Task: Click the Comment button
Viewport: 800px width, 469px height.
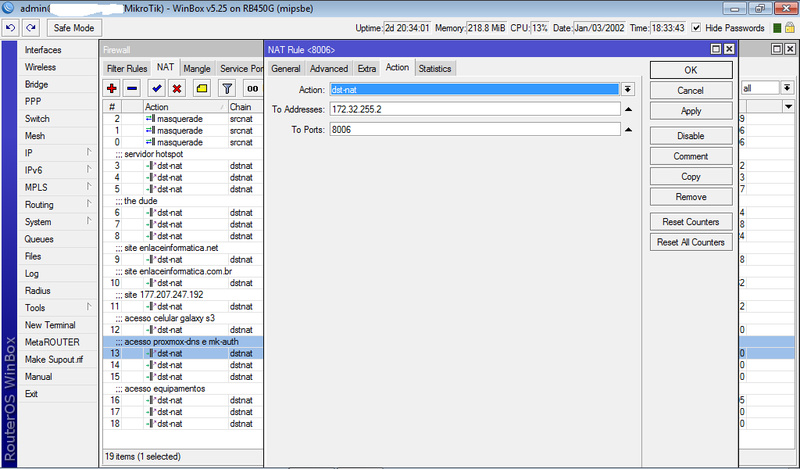Action: (x=691, y=156)
